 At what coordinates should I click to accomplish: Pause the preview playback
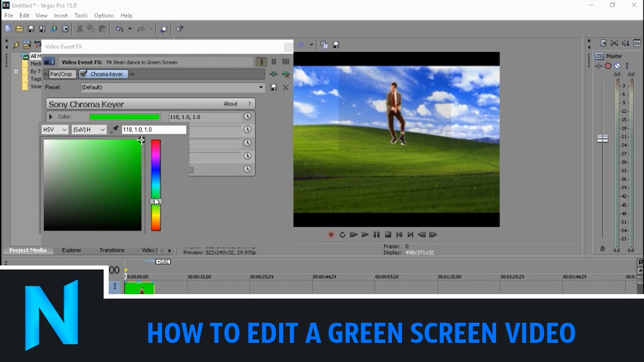coord(376,235)
